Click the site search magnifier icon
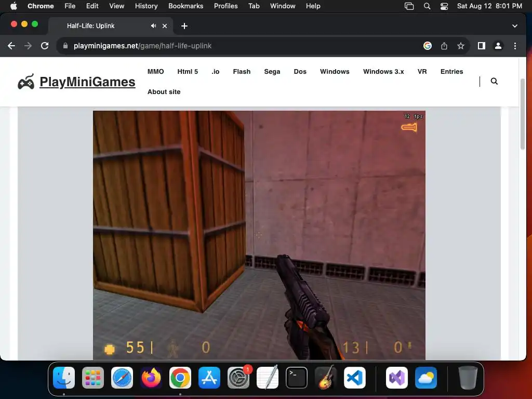 495,81
